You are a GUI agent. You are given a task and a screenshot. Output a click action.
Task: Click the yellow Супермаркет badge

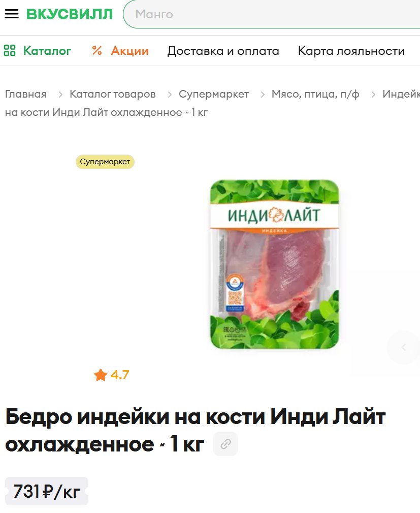(105, 162)
